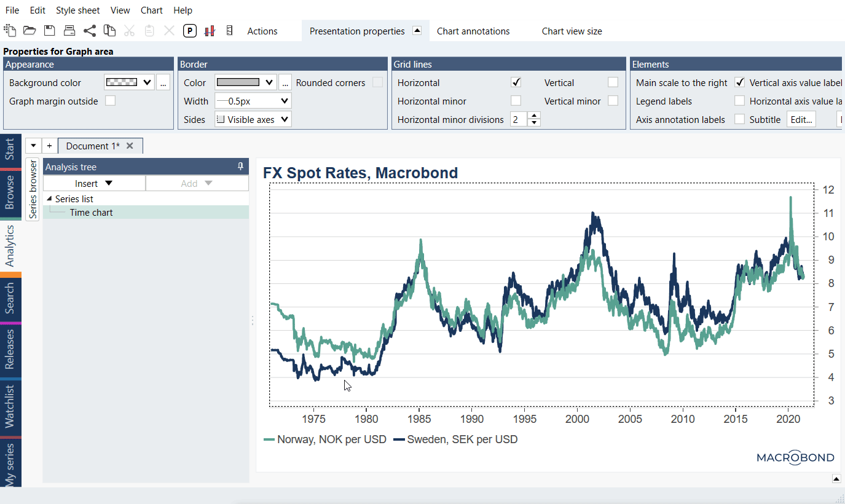Click the Subtitle Edit... button

tap(801, 119)
